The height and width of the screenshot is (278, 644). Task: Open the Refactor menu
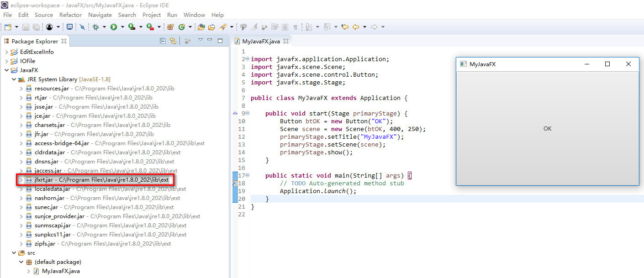(71, 15)
